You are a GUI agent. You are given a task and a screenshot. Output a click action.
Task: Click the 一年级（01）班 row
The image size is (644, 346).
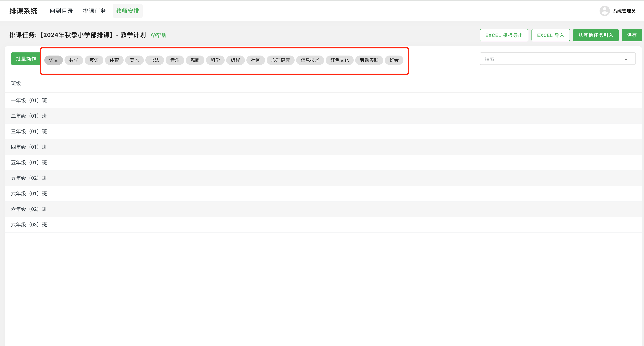coord(29,100)
